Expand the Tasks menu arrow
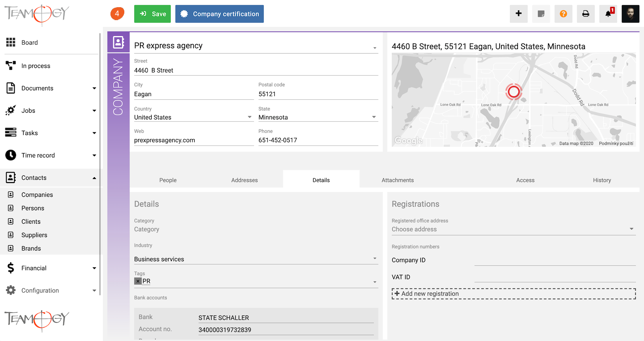Screen dimensions: 644x341 (x=94, y=133)
